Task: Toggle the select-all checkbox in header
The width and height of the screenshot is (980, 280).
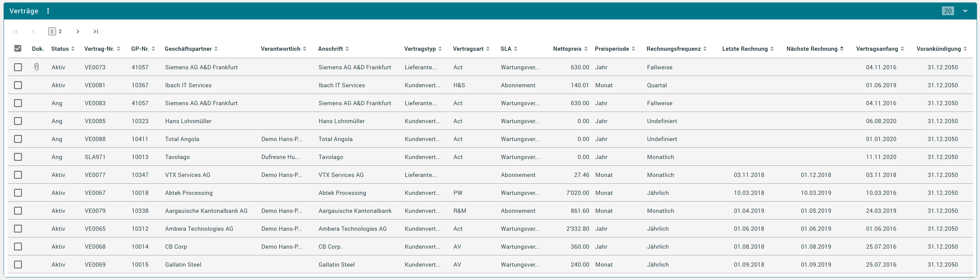Action: click(x=18, y=49)
